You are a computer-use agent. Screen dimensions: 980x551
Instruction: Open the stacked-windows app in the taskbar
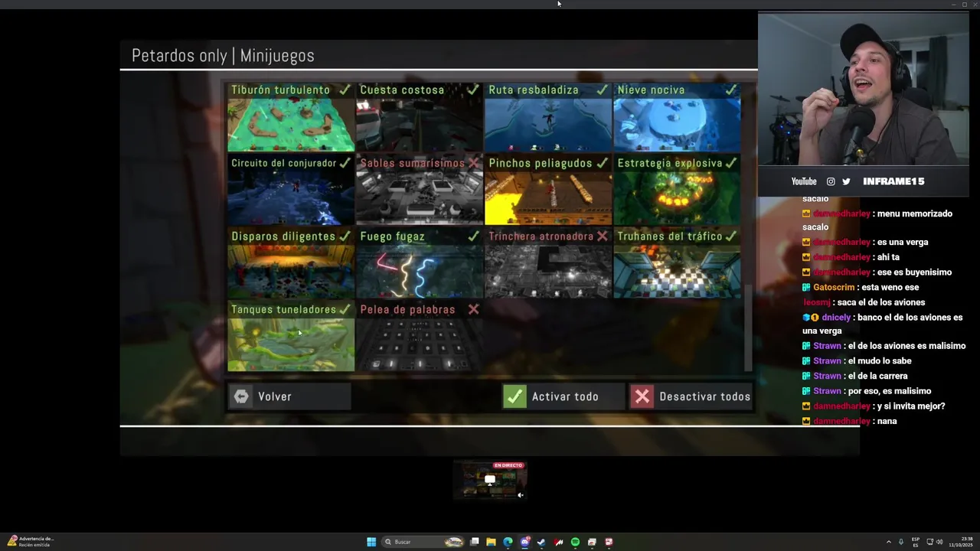pos(592,542)
